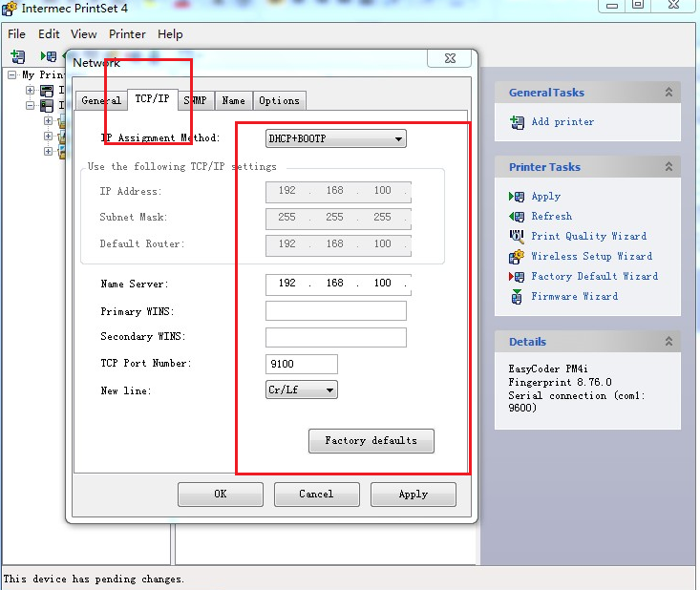
Task: Click the IP Address field
Action: (338, 192)
